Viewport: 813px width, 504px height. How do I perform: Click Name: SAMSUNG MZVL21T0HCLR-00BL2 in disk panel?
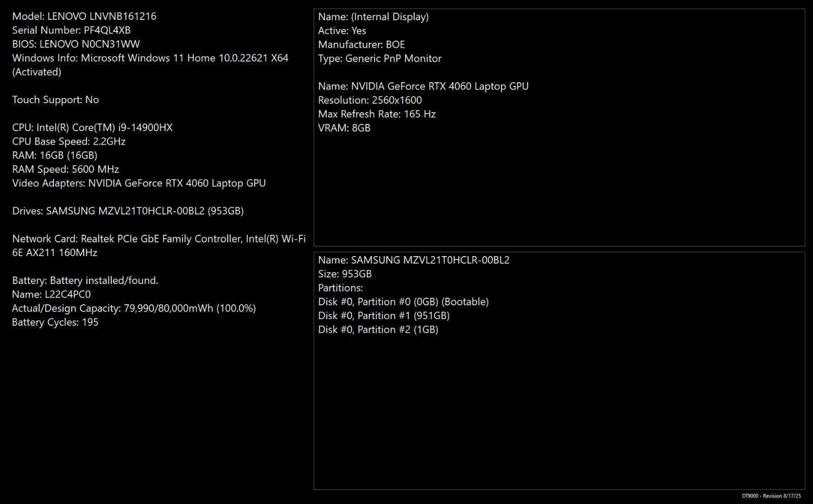414,260
